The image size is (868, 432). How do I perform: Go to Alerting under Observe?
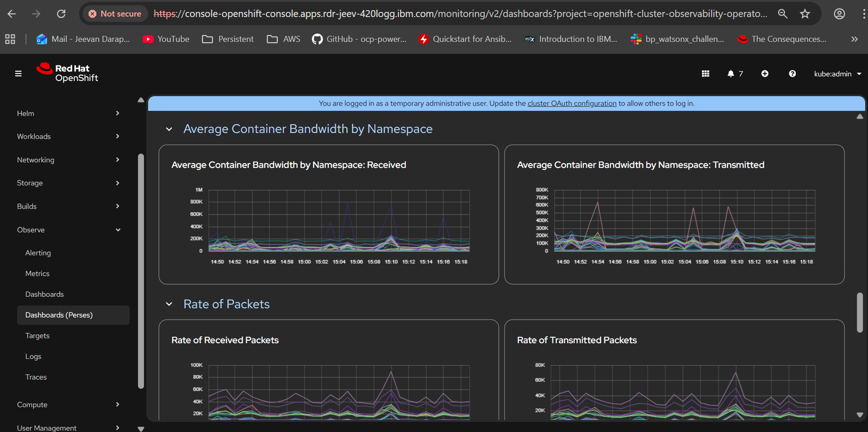38,253
